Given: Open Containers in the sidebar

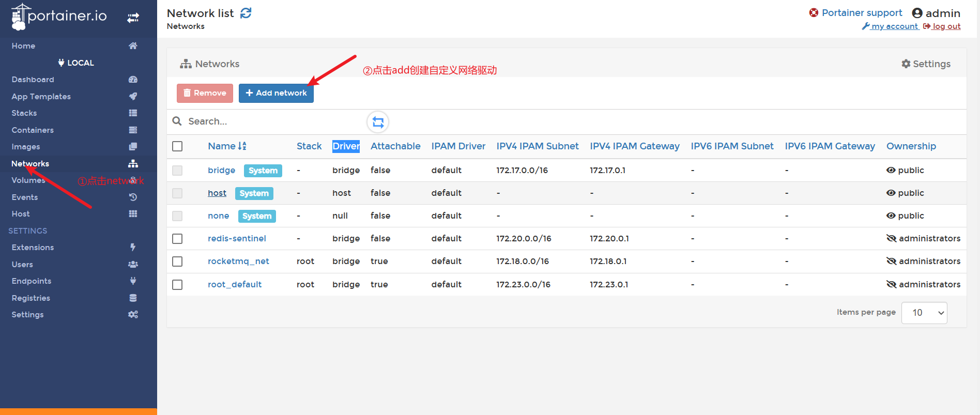Looking at the screenshot, I should point(33,130).
